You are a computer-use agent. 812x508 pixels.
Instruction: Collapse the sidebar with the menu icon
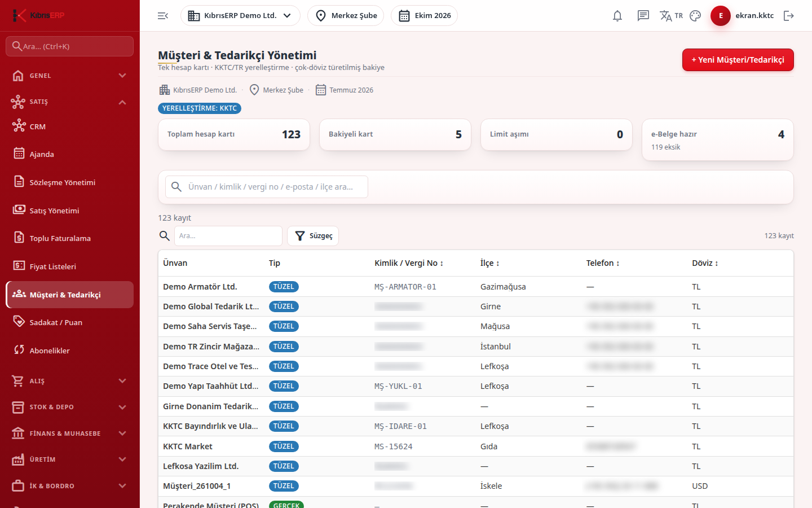tap(163, 16)
